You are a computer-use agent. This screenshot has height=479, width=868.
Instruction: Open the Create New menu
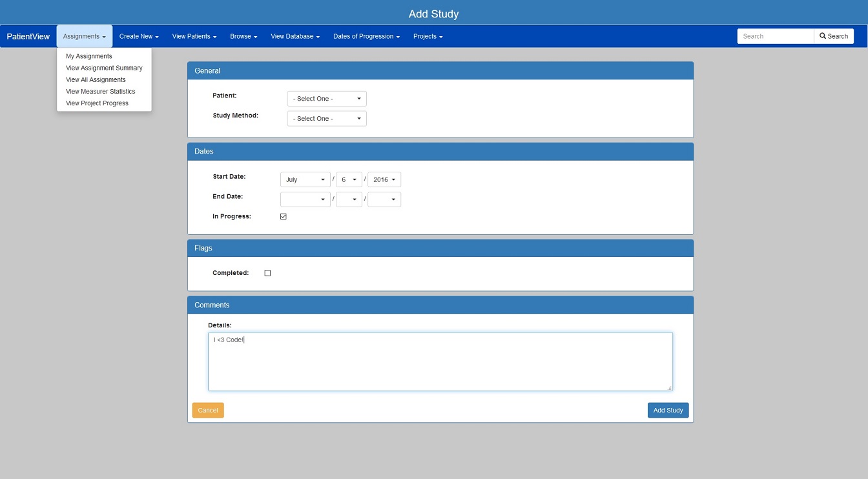pyautogui.click(x=139, y=37)
